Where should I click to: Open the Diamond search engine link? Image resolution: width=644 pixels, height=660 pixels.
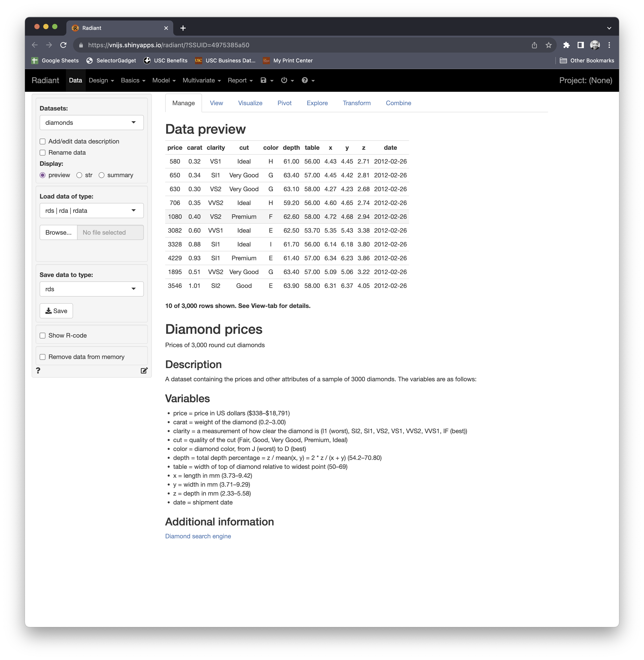tap(198, 536)
